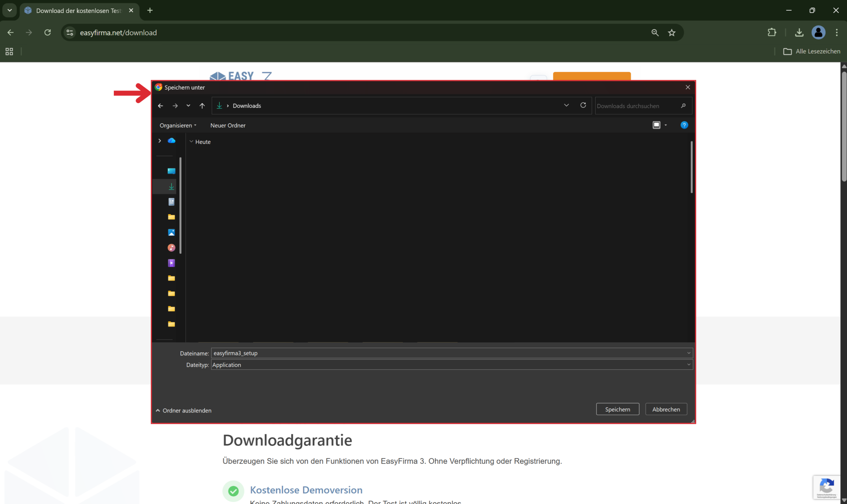
Task: Click the Dateiname input field
Action: coord(449,353)
